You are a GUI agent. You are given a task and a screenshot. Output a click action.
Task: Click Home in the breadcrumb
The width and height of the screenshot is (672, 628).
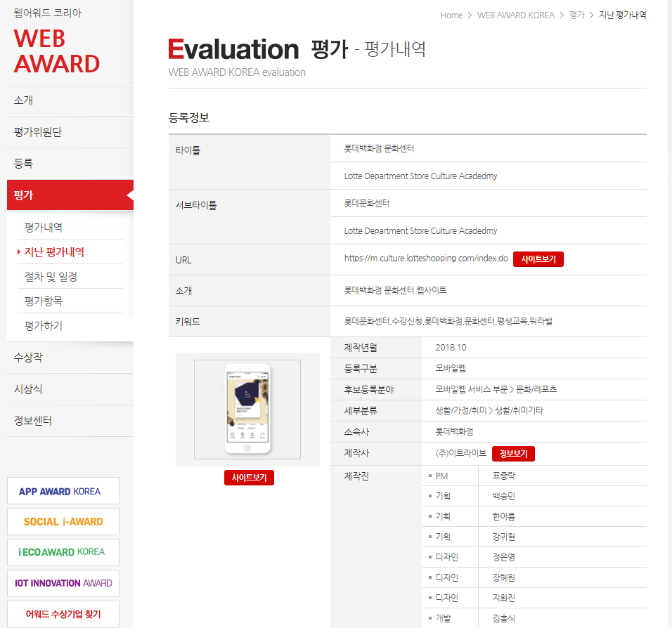tap(451, 15)
